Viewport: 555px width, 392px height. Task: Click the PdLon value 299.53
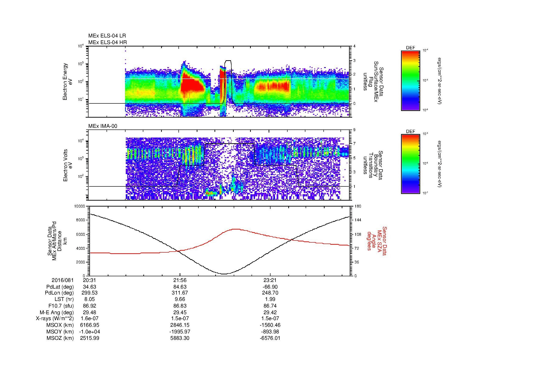[x=89, y=293]
